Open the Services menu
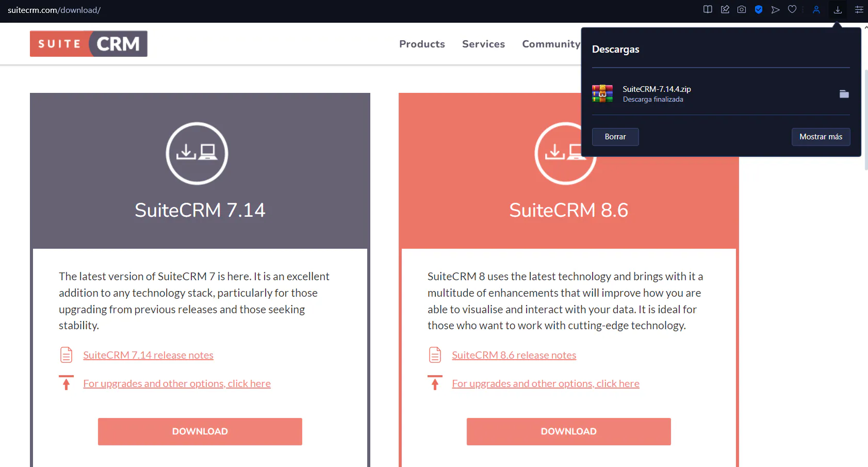The width and height of the screenshot is (868, 467). click(483, 44)
